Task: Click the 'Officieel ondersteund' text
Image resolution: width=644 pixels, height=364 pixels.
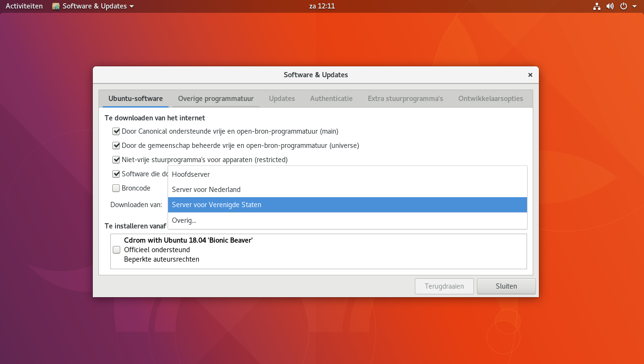Action: point(157,250)
